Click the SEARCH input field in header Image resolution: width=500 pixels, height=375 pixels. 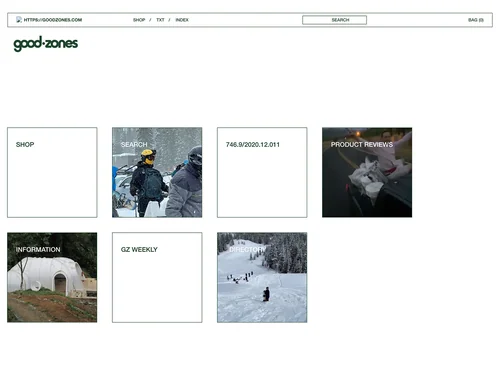click(x=334, y=20)
